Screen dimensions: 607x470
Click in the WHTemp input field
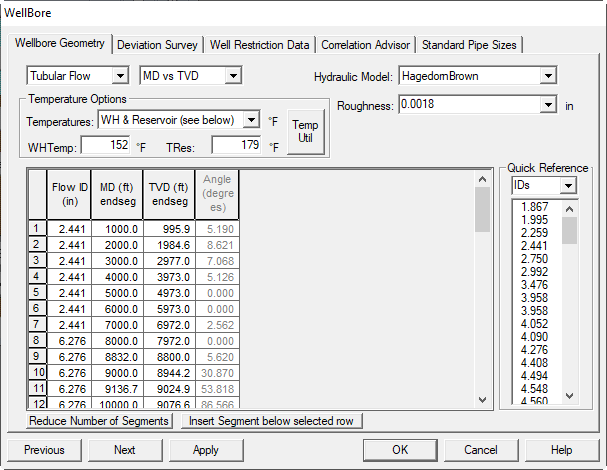pyautogui.click(x=105, y=146)
